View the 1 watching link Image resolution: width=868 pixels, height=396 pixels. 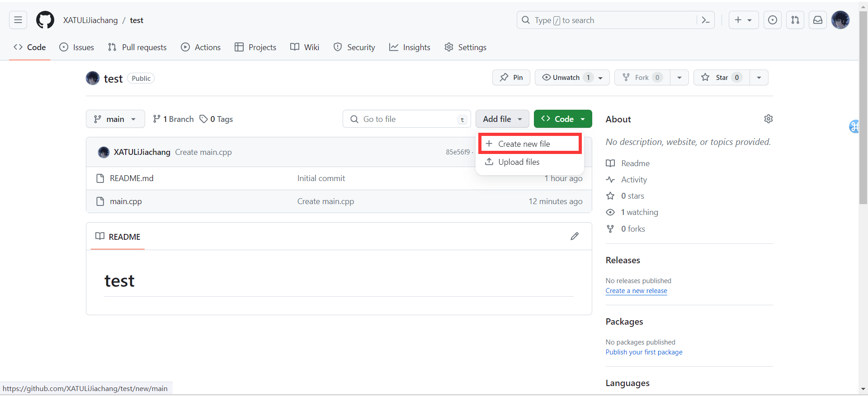(632, 212)
